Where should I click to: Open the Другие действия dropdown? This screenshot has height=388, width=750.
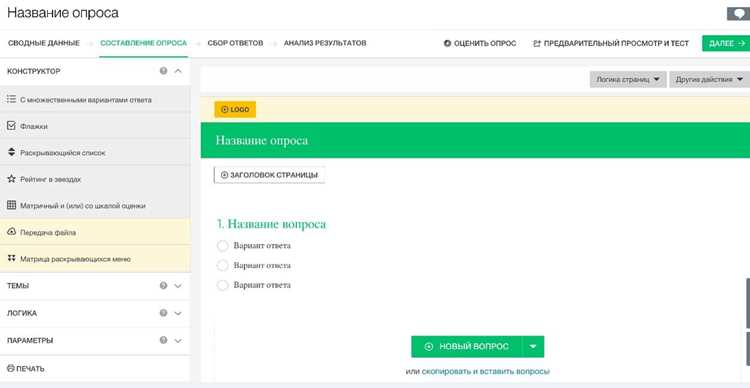[709, 79]
